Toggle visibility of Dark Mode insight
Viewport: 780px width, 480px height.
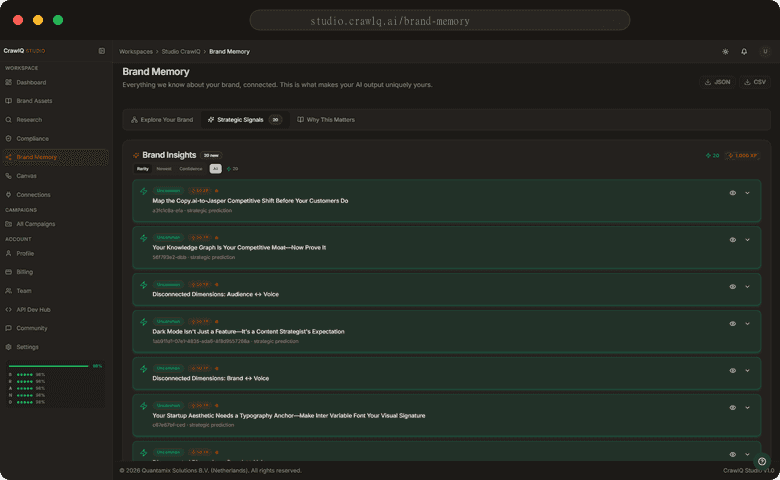point(733,324)
